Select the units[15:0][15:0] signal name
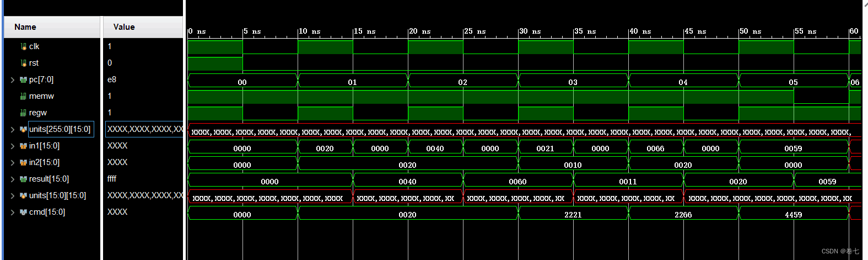 pyautogui.click(x=58, y=195)
